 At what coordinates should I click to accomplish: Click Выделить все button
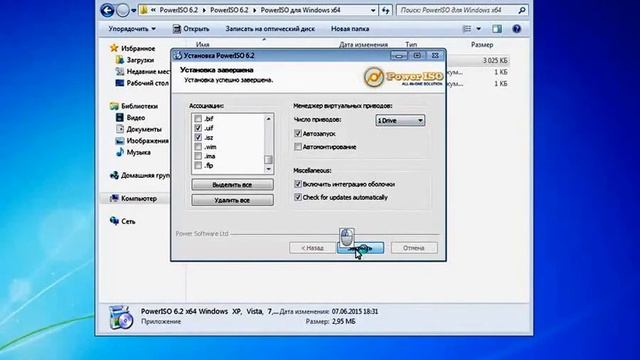coord(232,185)
